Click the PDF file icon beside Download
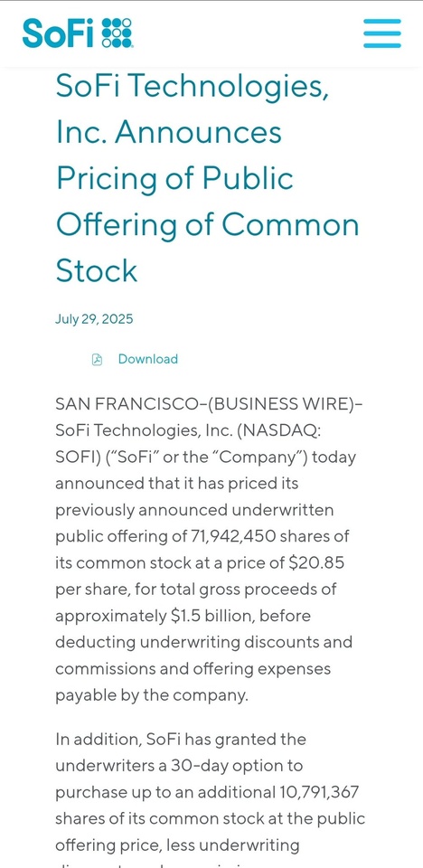The height and width of the screenshot is (868, 423). coord(97,359)
